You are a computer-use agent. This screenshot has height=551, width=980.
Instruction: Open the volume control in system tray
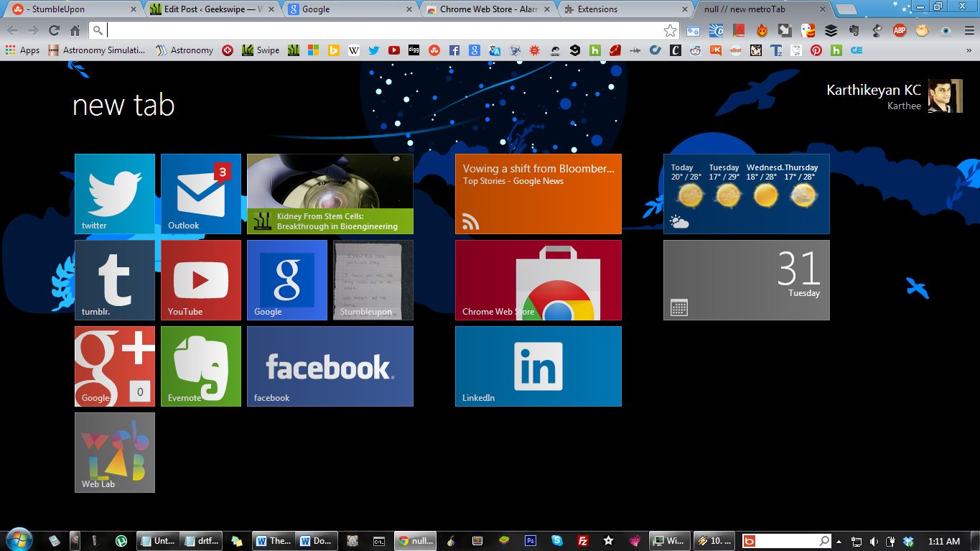tap(874, 541)
